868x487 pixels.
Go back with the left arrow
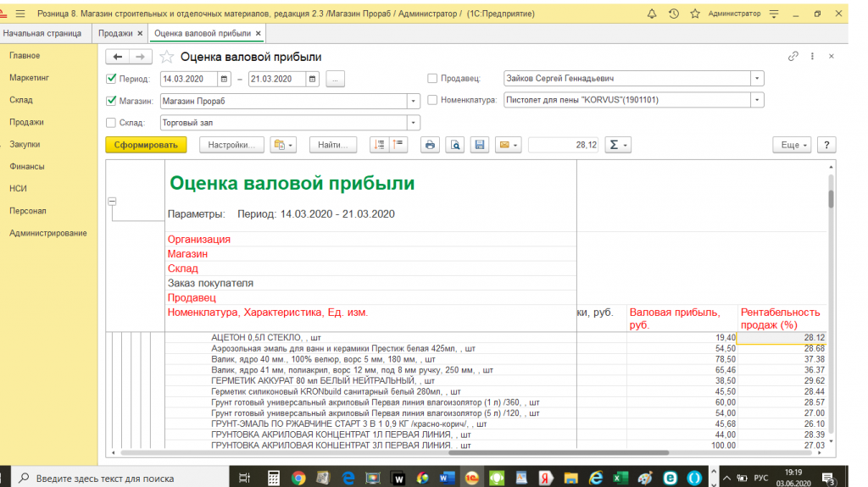(117, 57)
